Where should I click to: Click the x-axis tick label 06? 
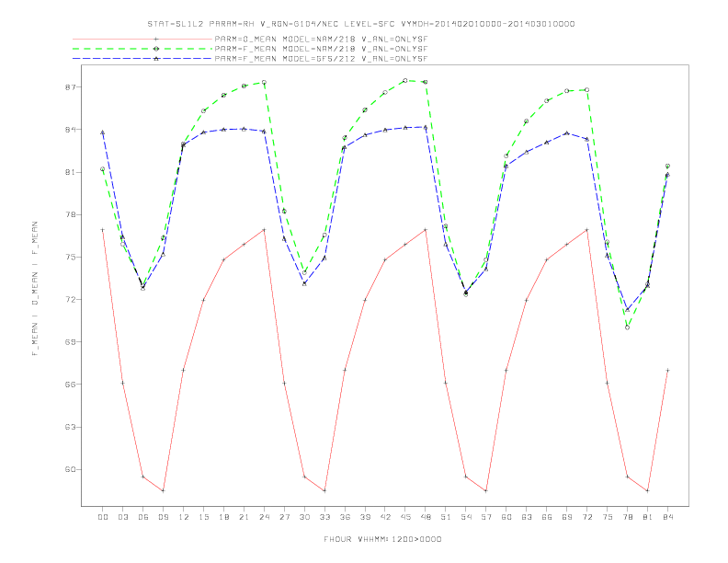click(x=143, y=517)
